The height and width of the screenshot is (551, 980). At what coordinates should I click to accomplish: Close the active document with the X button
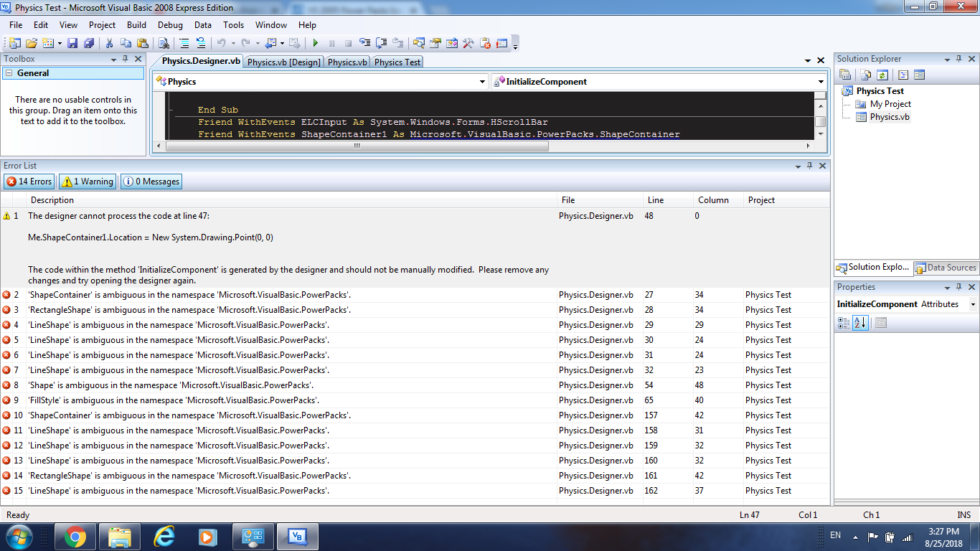click(821, 61)
